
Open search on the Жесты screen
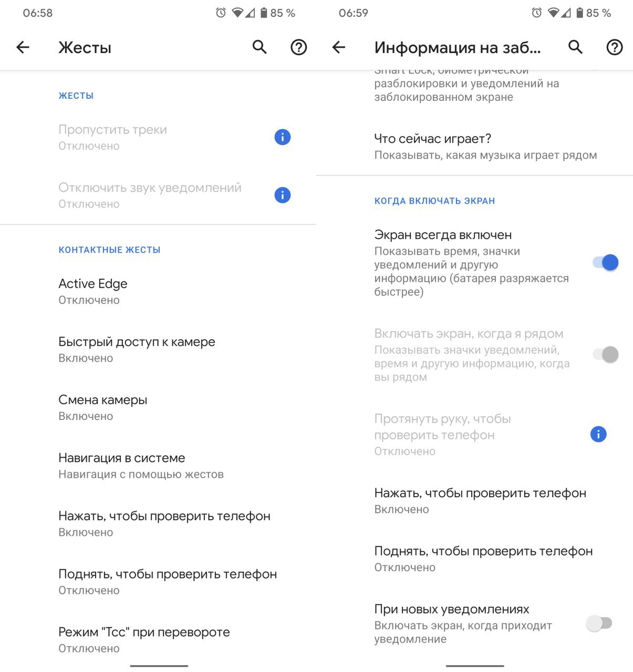(260, 47)
